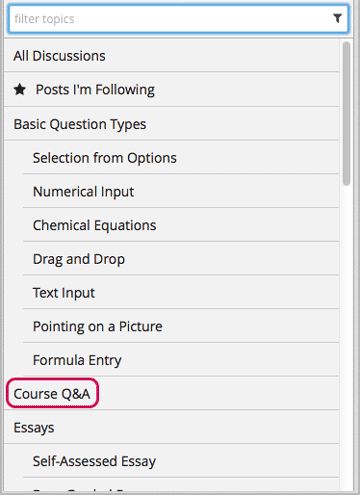Viewport: 360px width, 495px height.
Task: Select Formula Entry subtopic
Action: point(181,360)
